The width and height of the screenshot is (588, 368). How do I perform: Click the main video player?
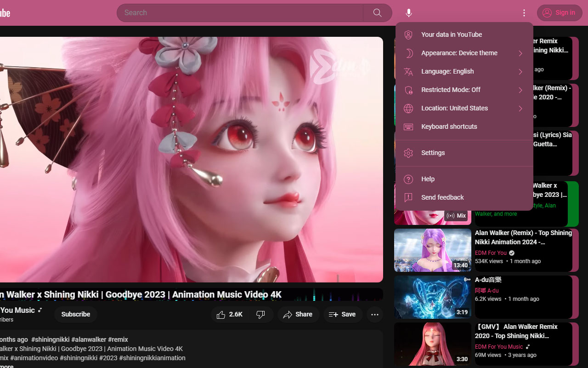pyautogui.click(x=192, y=160)
